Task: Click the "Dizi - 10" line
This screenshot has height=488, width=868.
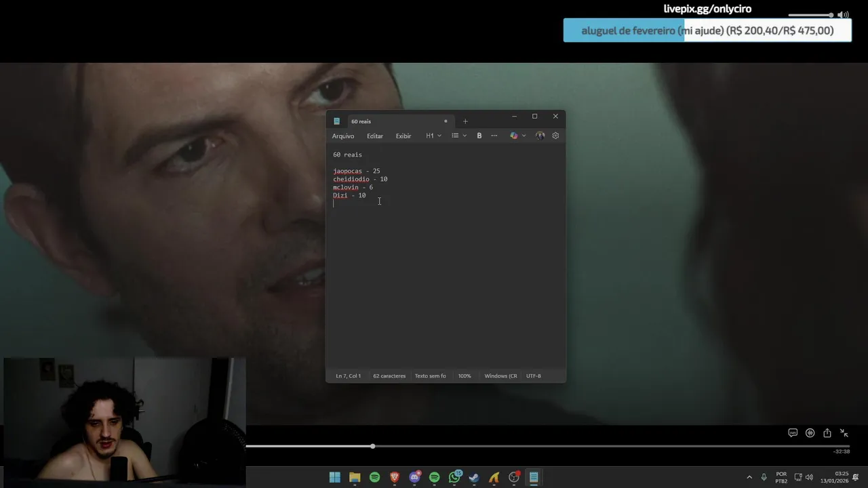Action: tap(349, 195)
